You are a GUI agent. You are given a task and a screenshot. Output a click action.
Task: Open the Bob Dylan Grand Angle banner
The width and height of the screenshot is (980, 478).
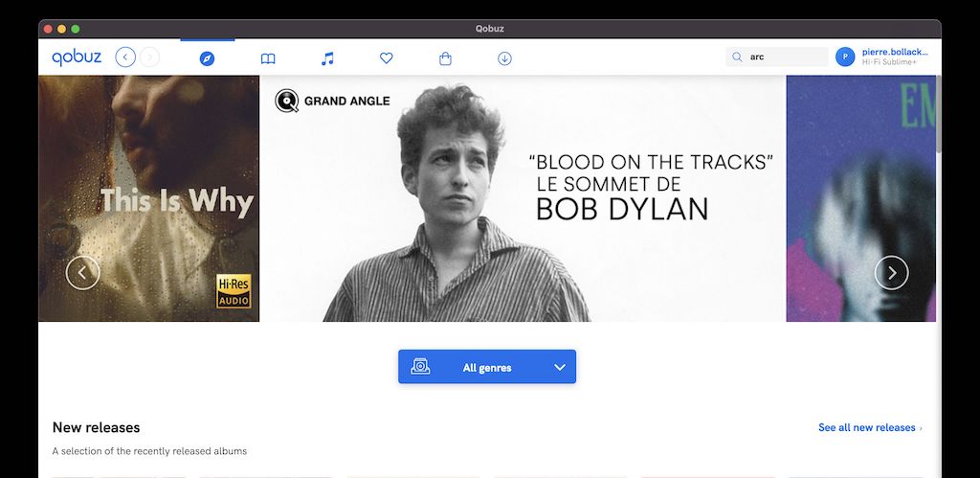pos(523,198)
